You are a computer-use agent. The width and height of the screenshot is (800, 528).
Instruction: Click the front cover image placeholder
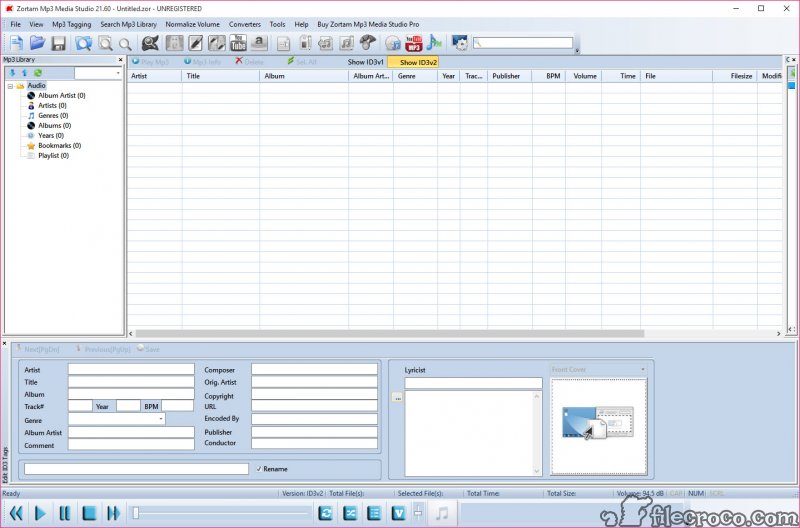point(598,426)
